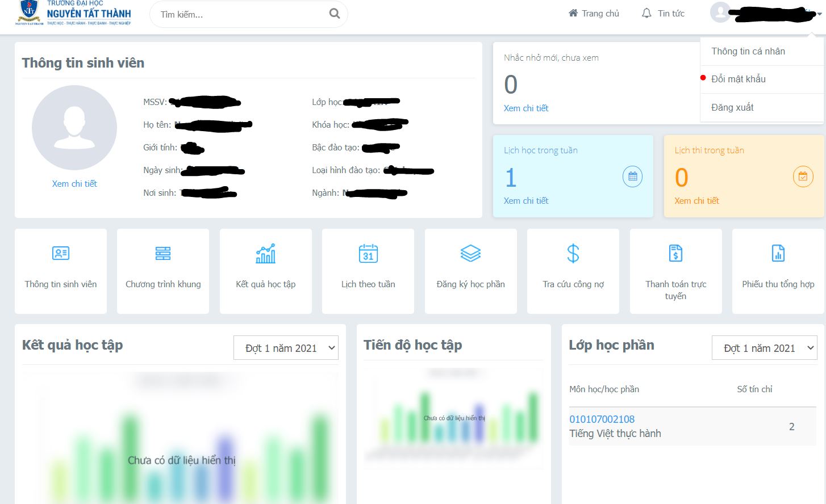Open Kết quả học tập chart icon
Viewport: 826px width, 504px height.
(x=265, y=253)
